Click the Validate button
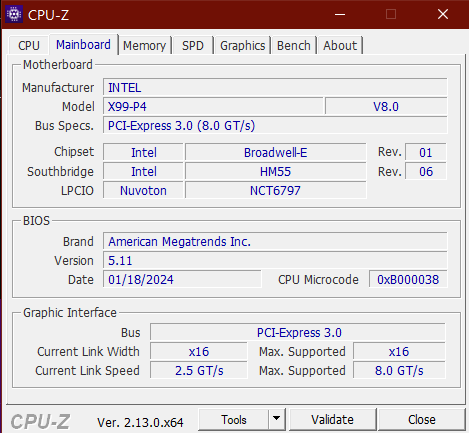Viewport: 469px width, 433px height. (332, 419)
